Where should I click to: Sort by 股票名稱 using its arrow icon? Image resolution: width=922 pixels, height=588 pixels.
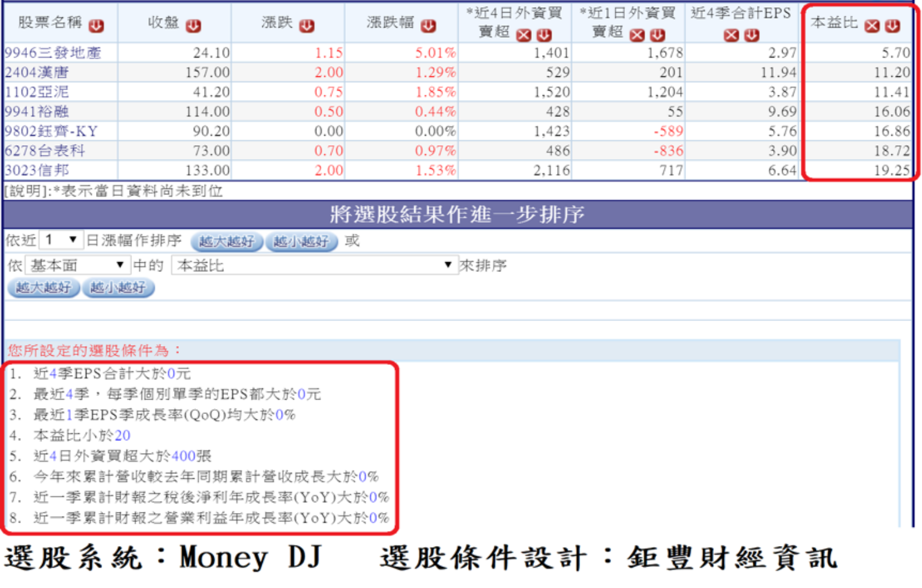click(x=96, y=26)
